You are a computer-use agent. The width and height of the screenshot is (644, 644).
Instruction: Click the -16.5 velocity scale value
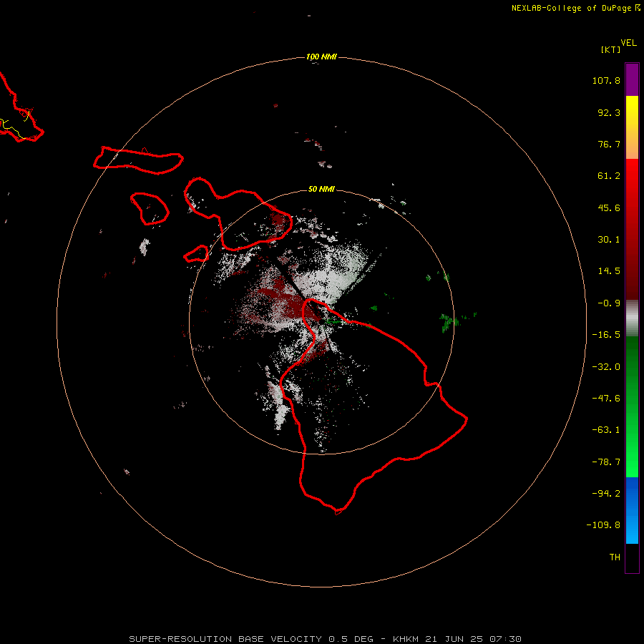click(x=606, y=335)
